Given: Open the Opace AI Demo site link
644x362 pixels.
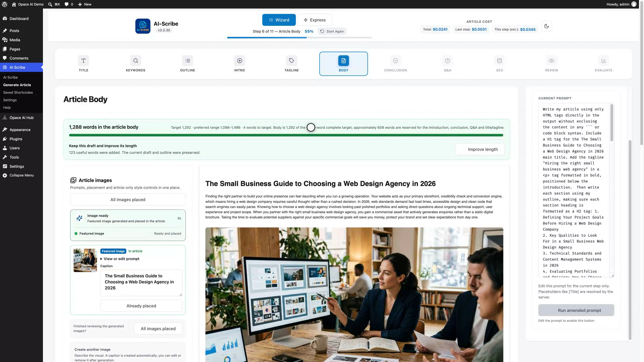Looking at the screenshot, I should coord(28,4).
